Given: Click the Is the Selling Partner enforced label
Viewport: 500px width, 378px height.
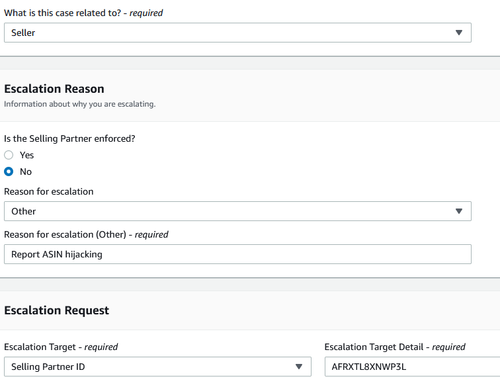Looking at the screenshot, I should tap(70, 139).
